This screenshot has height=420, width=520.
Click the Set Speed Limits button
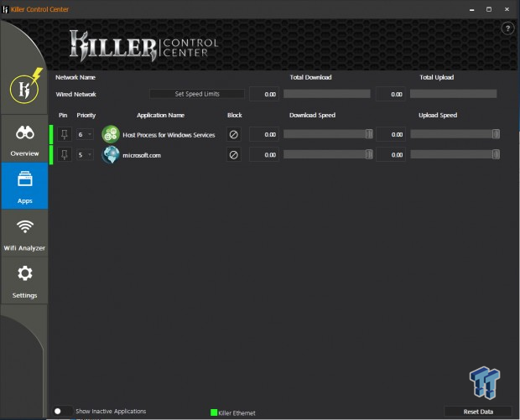pos(197,94)
